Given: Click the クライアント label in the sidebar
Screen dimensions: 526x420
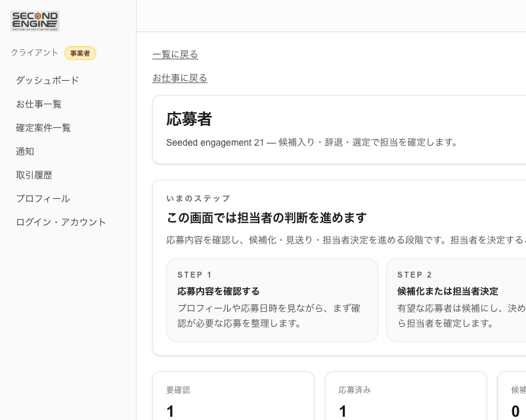Looking at the screenshot, I should click(35, 52).
